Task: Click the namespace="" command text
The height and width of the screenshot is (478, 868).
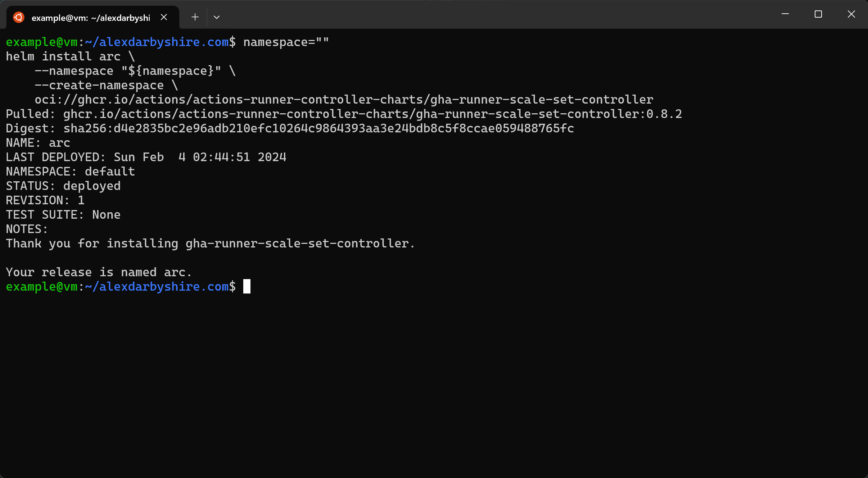Action: coord(286,42)
